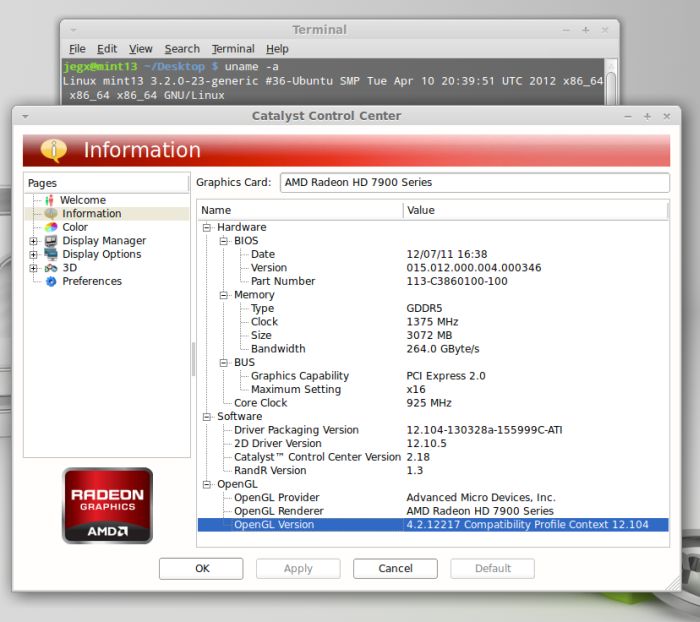
Task: Select the OpenGL Provider row
Action: [433, 497]
